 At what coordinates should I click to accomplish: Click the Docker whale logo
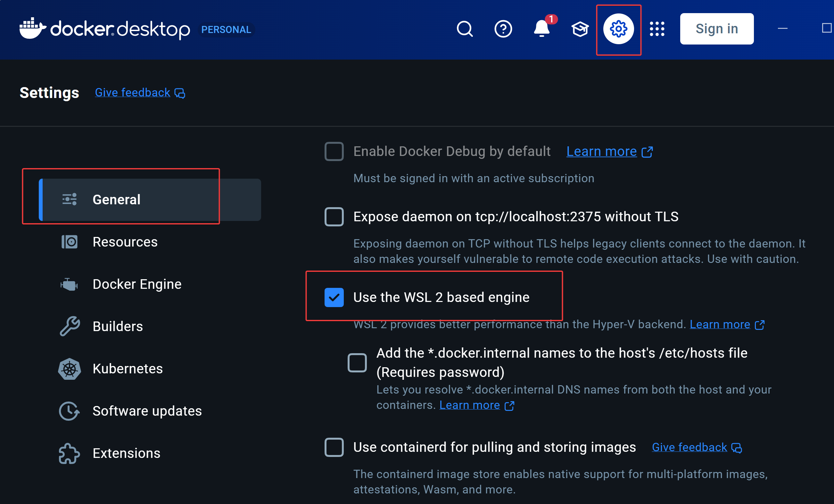tap(33, 28)
